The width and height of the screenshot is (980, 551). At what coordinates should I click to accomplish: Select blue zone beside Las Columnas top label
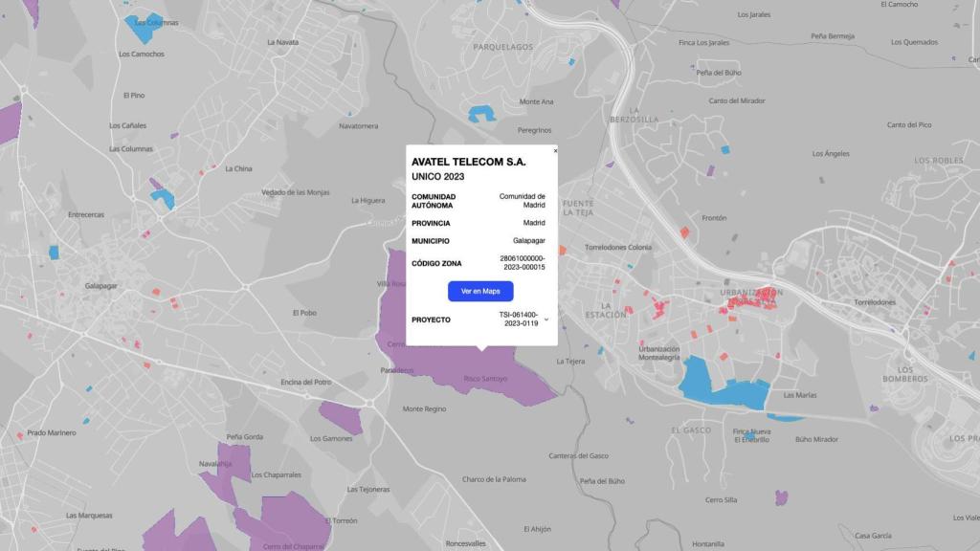[x=142, y=31]
